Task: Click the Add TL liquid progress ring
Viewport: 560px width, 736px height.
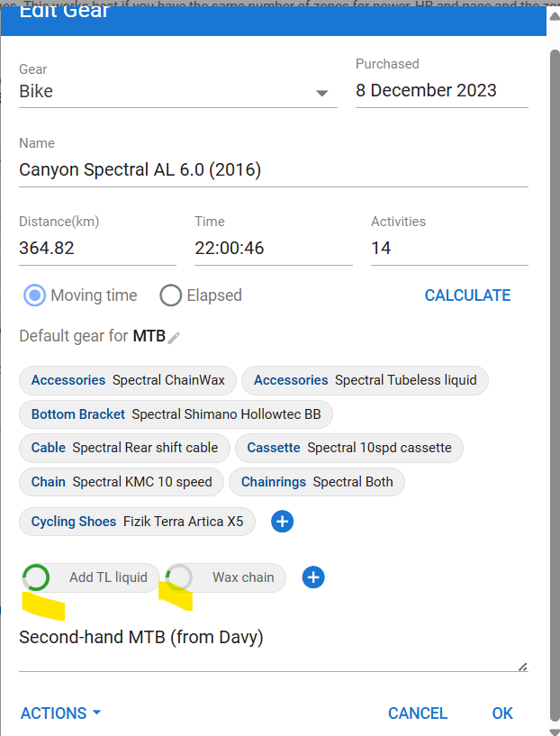Action: (36, 577)
